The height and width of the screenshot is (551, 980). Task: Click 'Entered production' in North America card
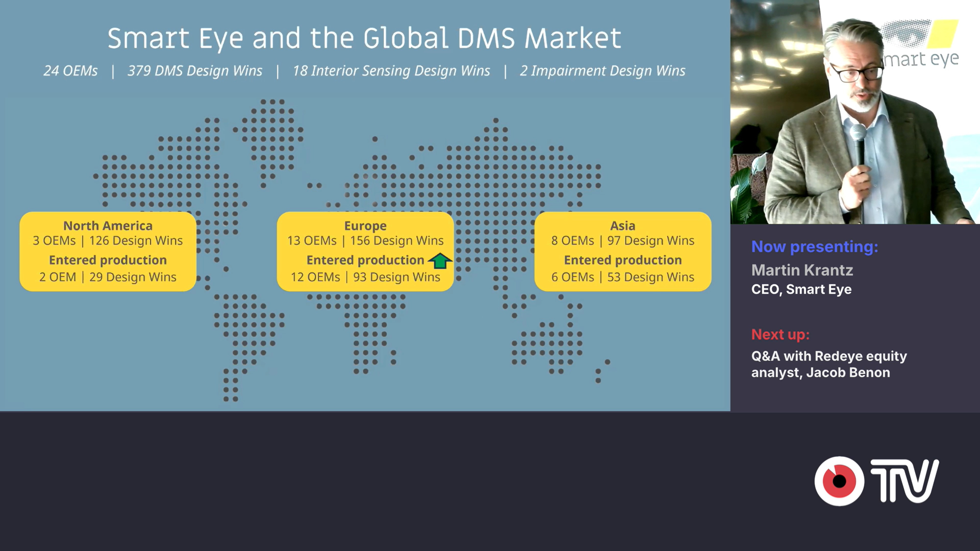[108, 260]
